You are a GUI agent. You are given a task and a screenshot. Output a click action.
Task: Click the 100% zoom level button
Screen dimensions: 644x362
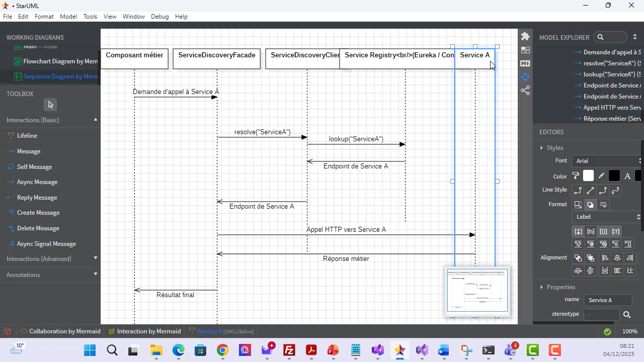coord(630,331)
